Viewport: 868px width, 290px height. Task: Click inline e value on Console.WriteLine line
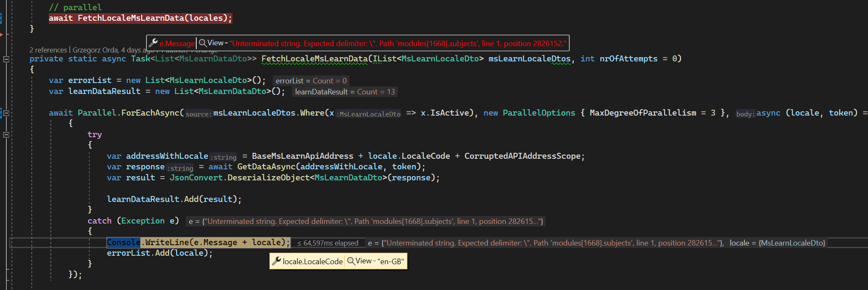coord(546,243)
